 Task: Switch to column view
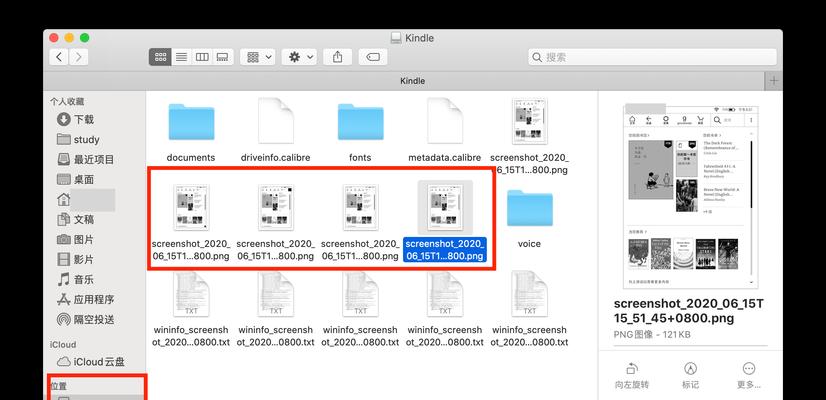click(202, 57)
